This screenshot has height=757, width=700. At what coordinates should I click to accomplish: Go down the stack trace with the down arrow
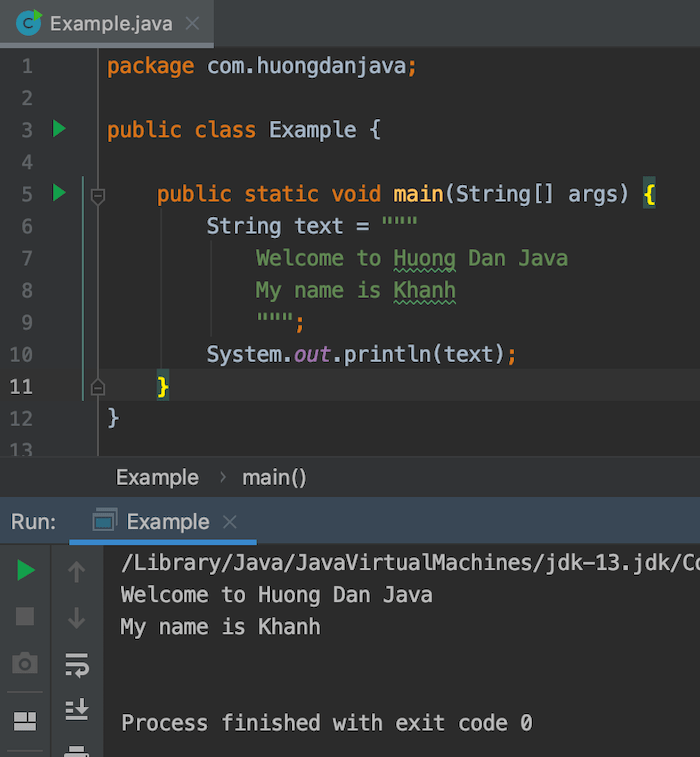pos(76,617)
